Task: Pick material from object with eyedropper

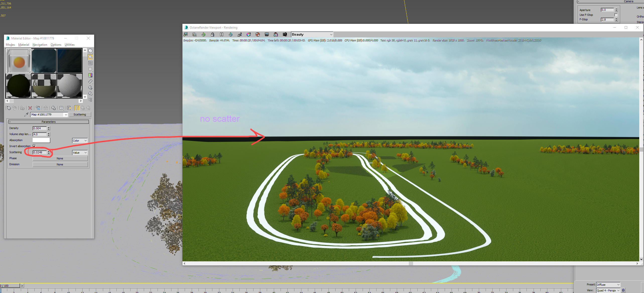Action: [26, 114]
